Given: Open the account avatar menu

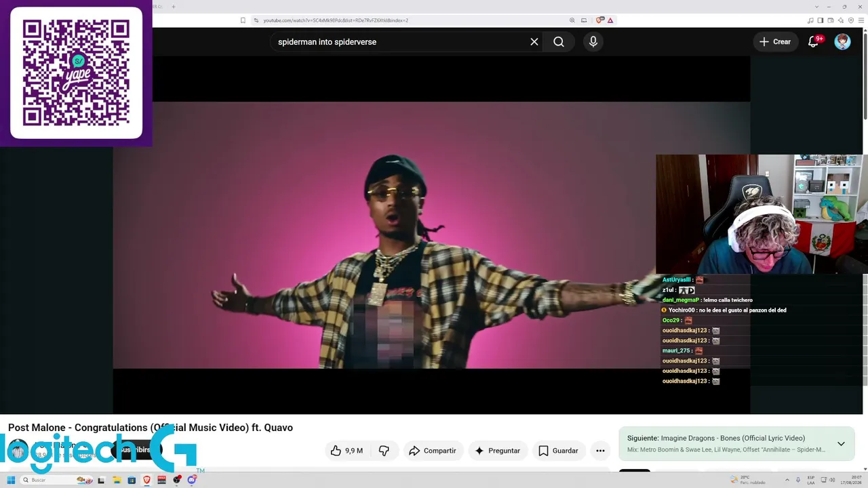Looking at the screenshot, I should [842, 42].
